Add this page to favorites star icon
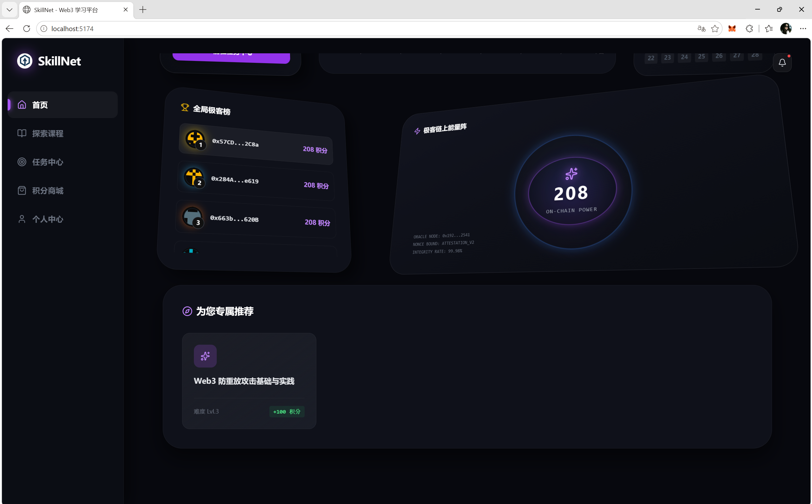 [x=715, y=29]
